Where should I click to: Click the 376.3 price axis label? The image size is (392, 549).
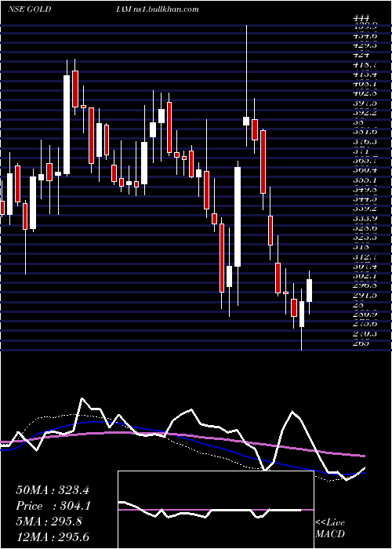tap(365, 142)
